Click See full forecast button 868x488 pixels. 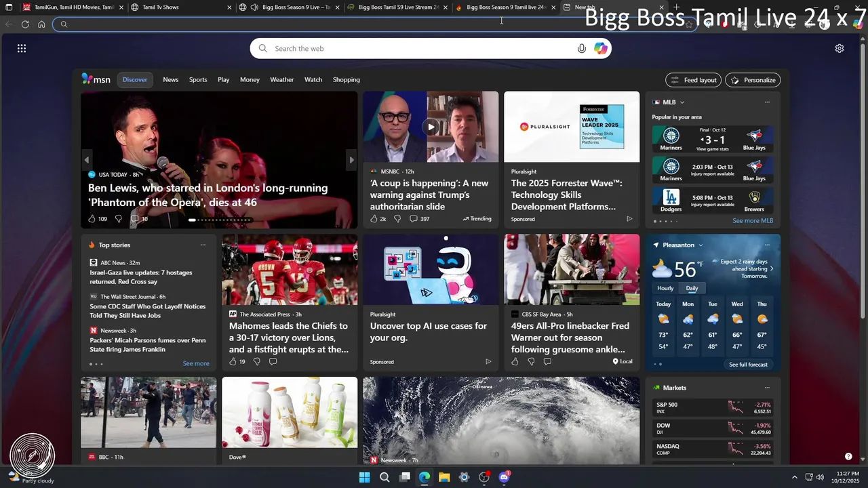748,365
